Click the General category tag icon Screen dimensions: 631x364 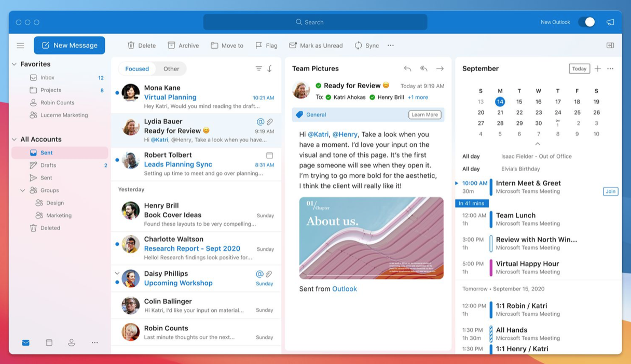click(x=299, y=115)
